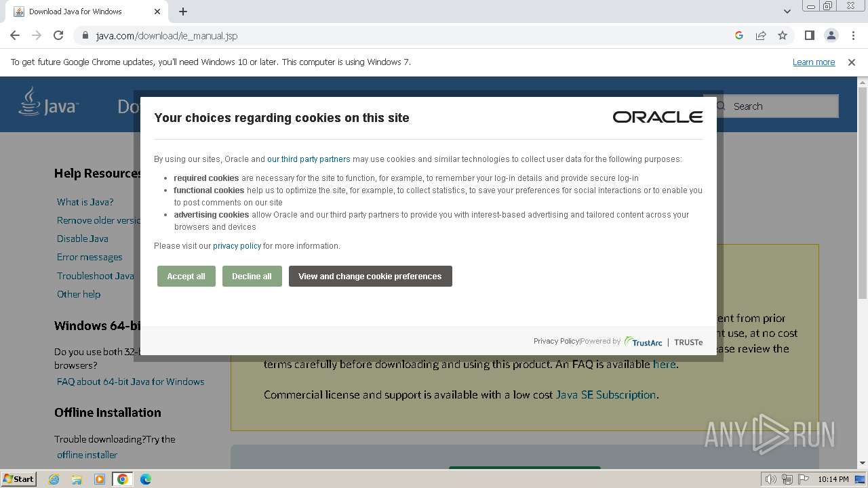
Task: Open the privacy policy link
Action: (237, 246)
